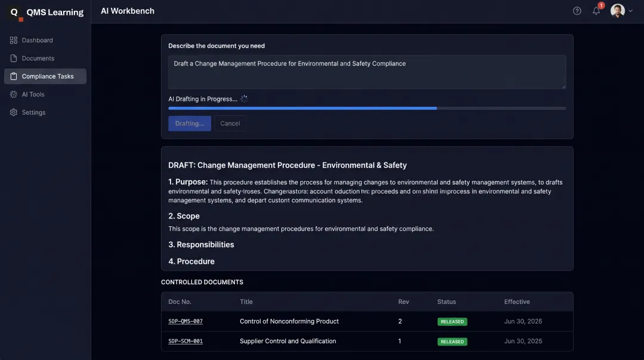This screenshot has width=644, height=360.
Task: Click the Title column header
Action: (246, 301)
